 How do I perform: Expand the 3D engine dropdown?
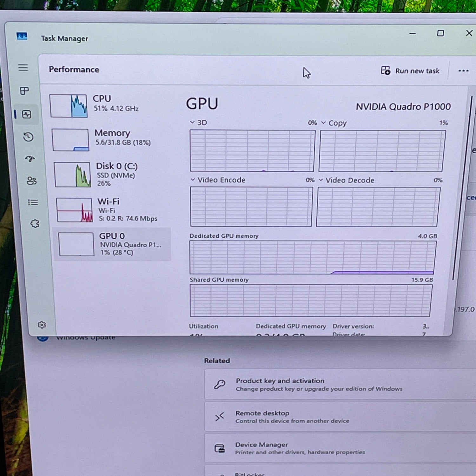192,122
